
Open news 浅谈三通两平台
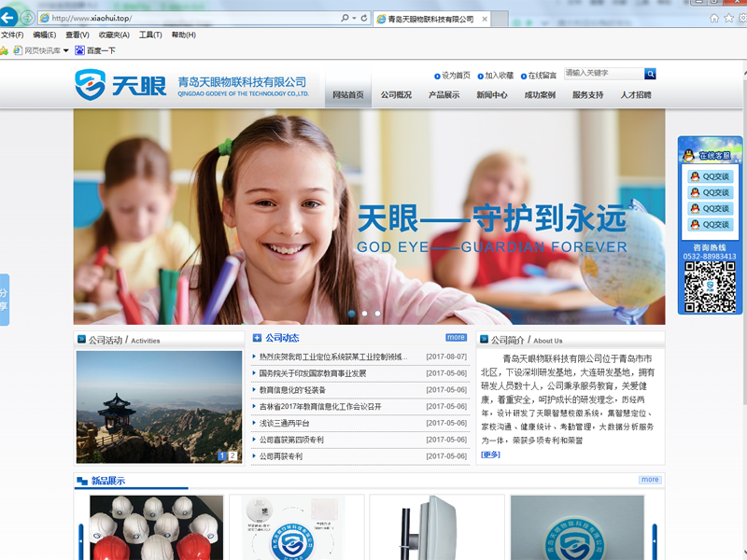point(285,424)
